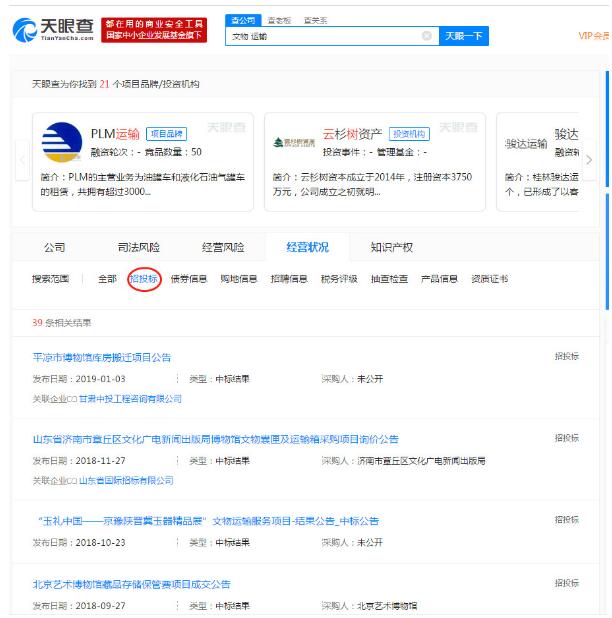Click the 天眼一下 search button
The width and height of the screenshot is (612, 618).
pos(464,36)
